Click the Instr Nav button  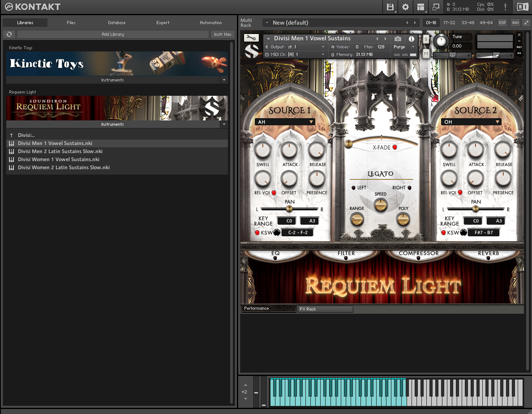click(223, 34)
